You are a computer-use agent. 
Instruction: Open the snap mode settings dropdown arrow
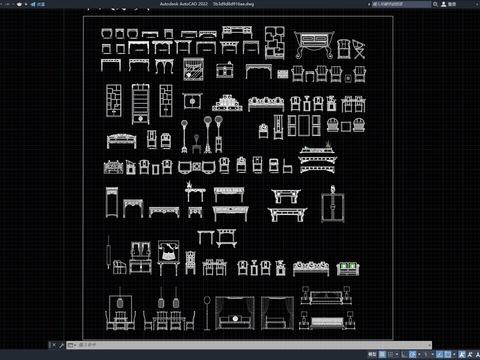click(x=397, y=354)
